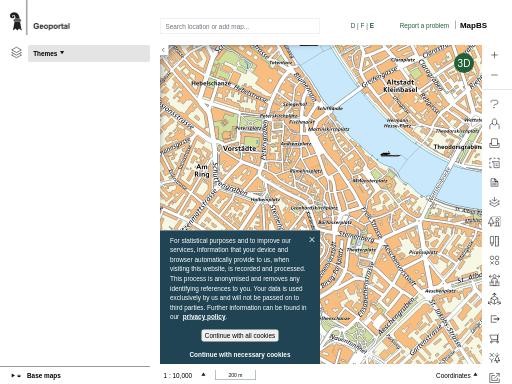Viewport: 512px width, 384px height.
Task: Open the protractor measuring tool
Action: (x=494, y=280)
